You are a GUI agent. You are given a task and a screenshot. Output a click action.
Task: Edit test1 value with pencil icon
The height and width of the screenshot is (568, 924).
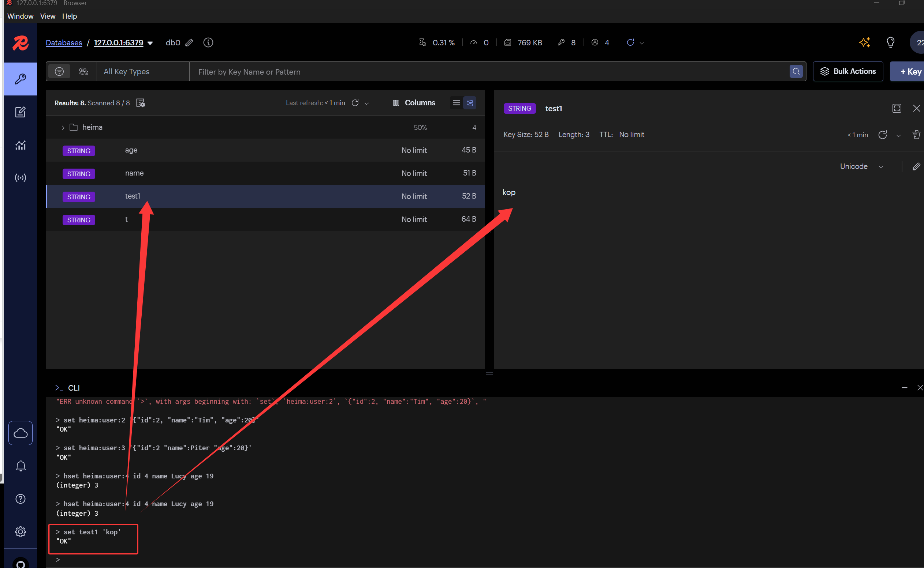(x=916, y=166)
